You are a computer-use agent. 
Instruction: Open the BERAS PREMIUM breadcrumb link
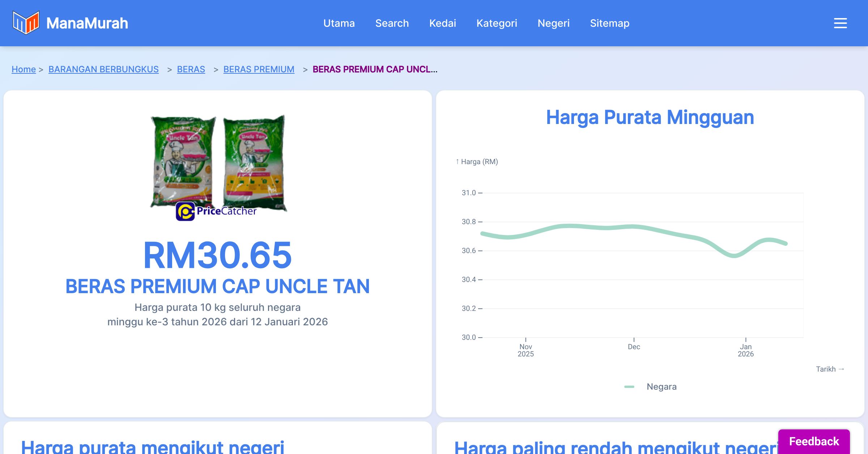point(259,69)
